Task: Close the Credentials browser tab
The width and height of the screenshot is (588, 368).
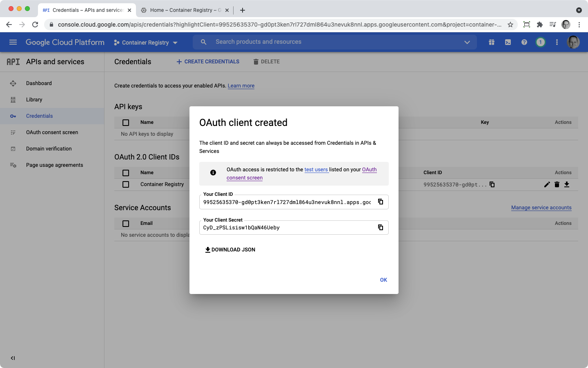Action: coord(129,10)
